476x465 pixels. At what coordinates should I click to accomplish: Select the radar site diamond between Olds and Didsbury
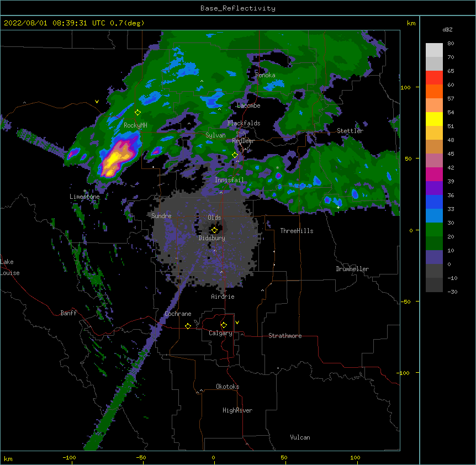click(214, 230)
